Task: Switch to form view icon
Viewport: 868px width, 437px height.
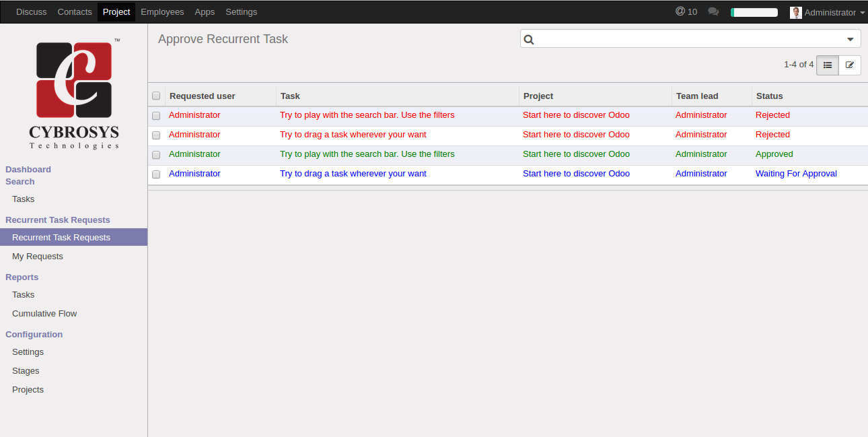Action: pos(850,65)
